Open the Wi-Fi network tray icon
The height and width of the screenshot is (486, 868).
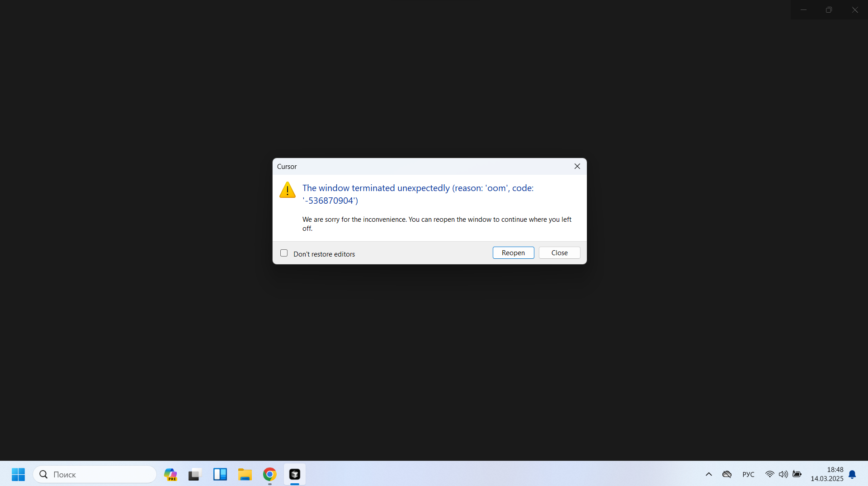pyautogui.click(x=769, y=474)
